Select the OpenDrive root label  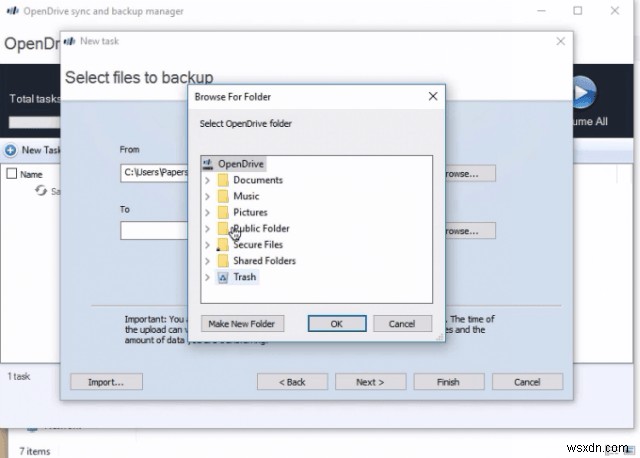coord(241,164)
